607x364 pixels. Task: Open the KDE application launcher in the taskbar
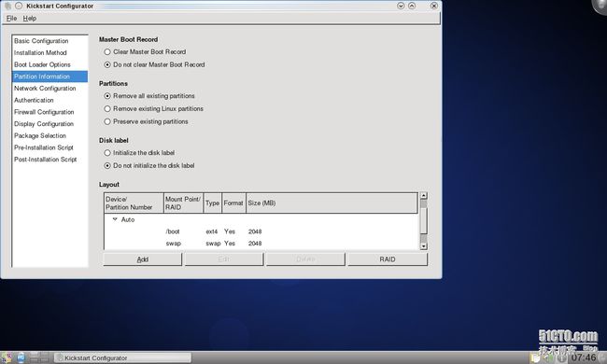click(x=7, y=357)
